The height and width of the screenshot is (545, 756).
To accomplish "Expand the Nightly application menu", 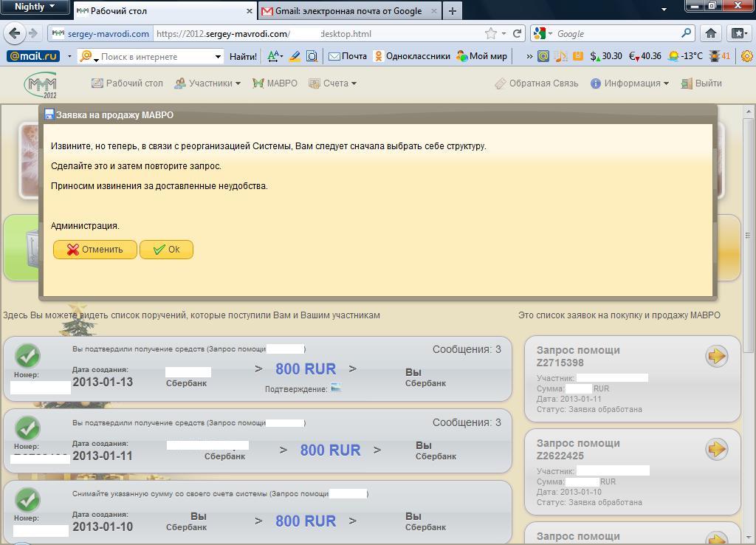I will 34,7.
